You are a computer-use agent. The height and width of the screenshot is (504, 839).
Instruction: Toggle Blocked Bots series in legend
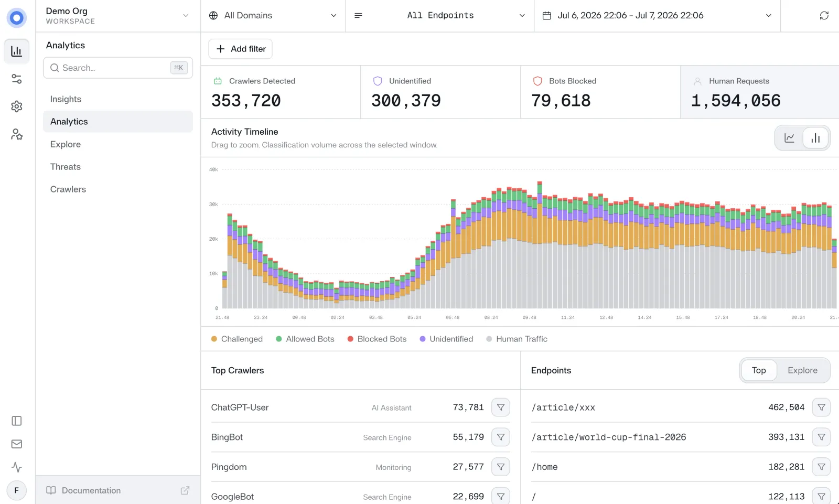point(377,339)
